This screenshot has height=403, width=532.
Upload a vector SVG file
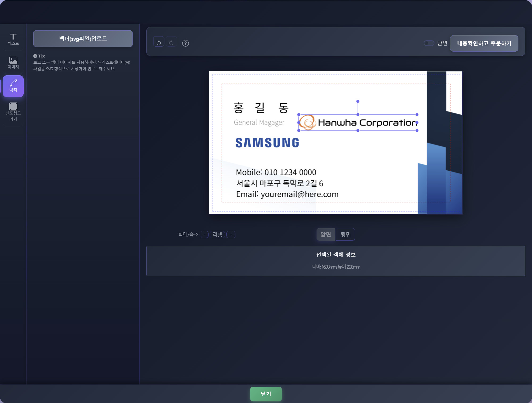83,39
